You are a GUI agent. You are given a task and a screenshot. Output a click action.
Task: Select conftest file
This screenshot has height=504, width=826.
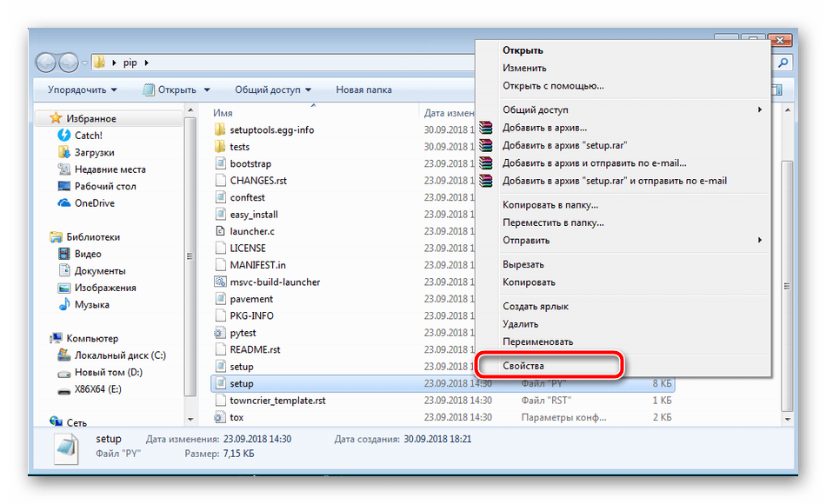pos(247,197)
